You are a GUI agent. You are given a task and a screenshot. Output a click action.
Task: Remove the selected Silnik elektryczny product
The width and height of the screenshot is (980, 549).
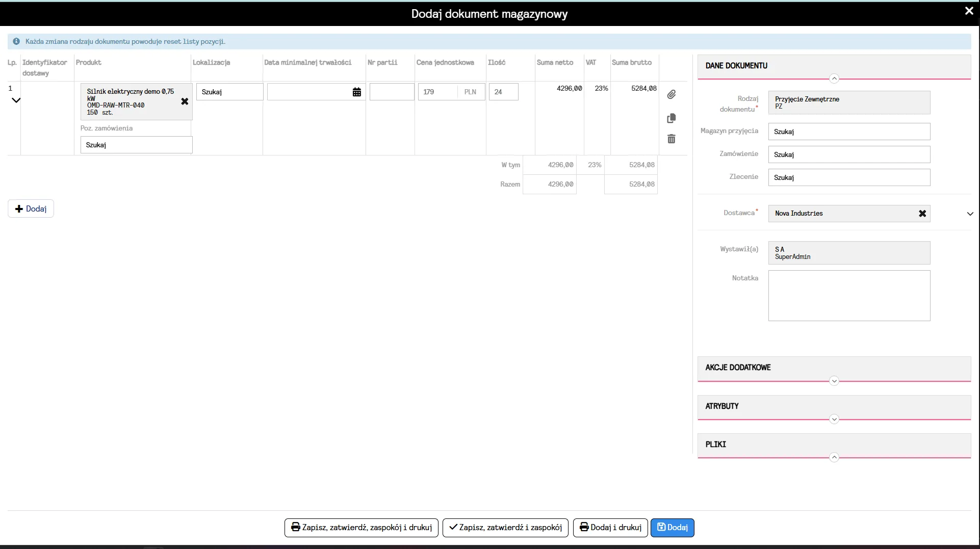pyautogui.click(x=185, y=101)
